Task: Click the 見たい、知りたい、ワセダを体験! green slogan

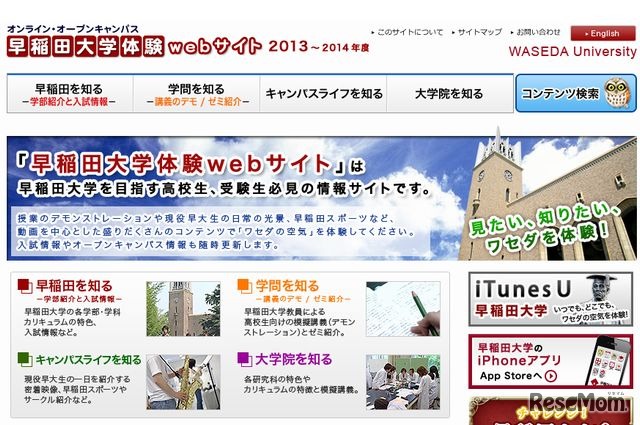Action: pos(545,226)
